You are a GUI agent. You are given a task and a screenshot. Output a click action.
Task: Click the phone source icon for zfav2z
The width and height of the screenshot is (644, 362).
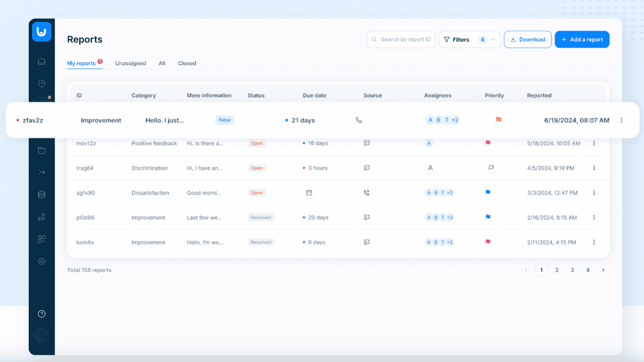pos(359,120)
